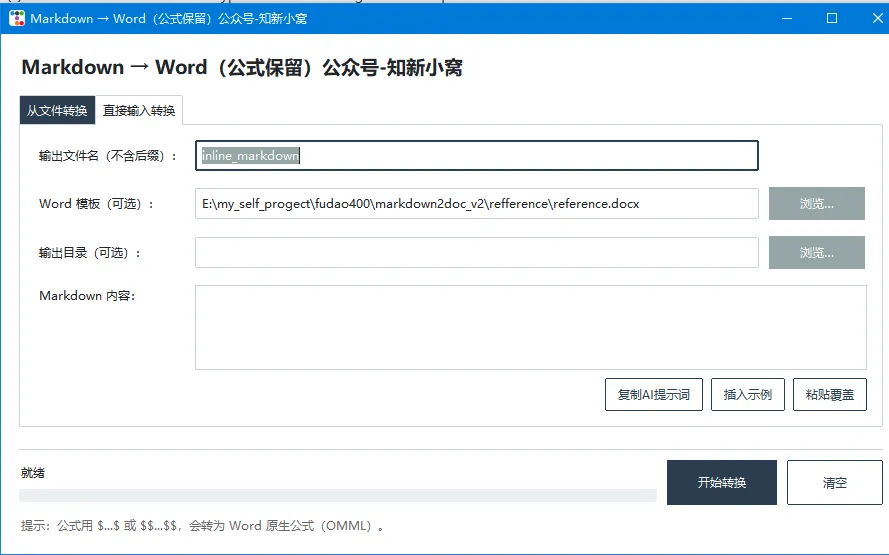Screen dimensions: 889x555
Task: Click the main heading Markdown → Word
Action: point(242,67)
